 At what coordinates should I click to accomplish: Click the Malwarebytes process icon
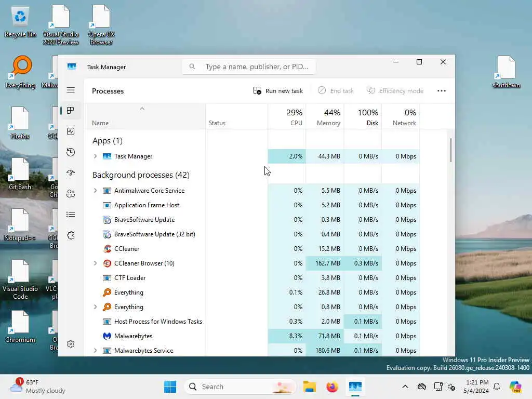coord(107,336)
